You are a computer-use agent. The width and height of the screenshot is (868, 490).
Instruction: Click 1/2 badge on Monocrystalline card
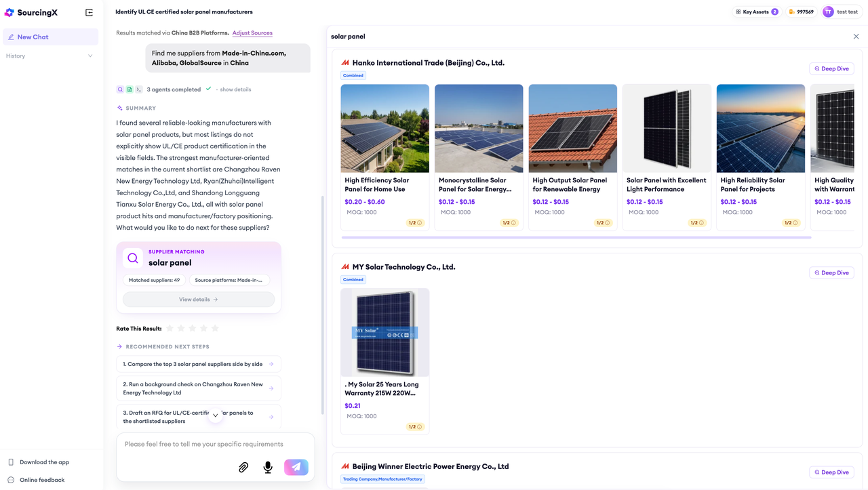(x=509, y=223)
